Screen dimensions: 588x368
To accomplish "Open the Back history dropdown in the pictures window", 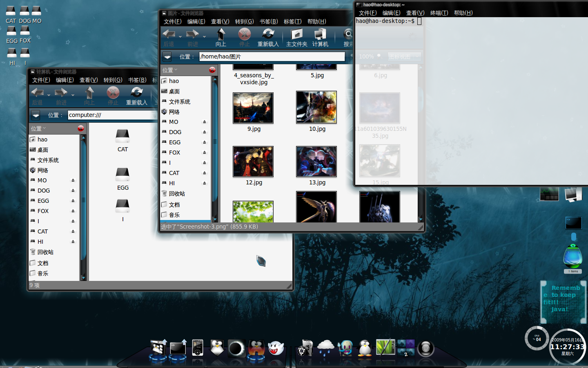I will coord(180,36).
